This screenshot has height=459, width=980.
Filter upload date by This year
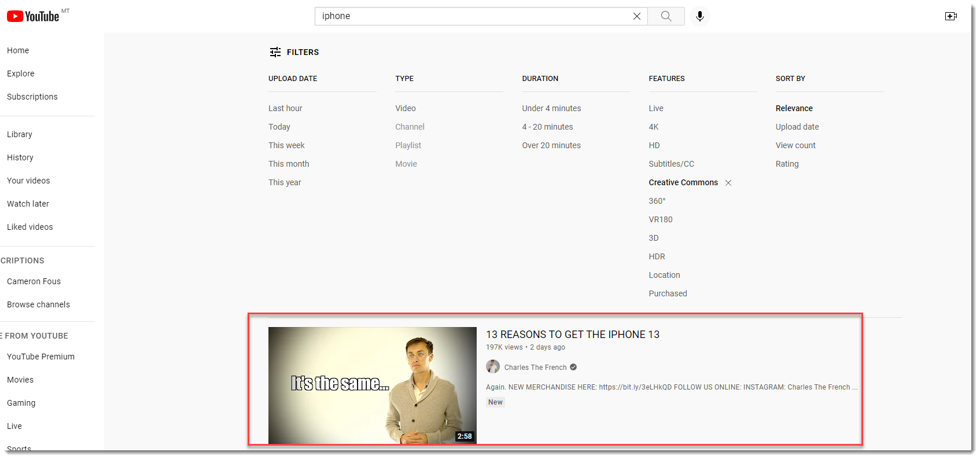[285, 182]
